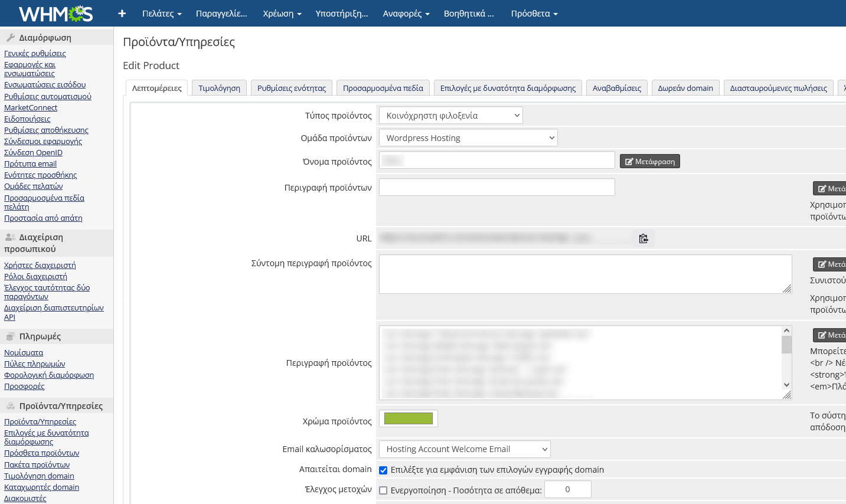Open the Δωρεάν domain tab
Screen dimensions: 846x504
tap(685, 88)
